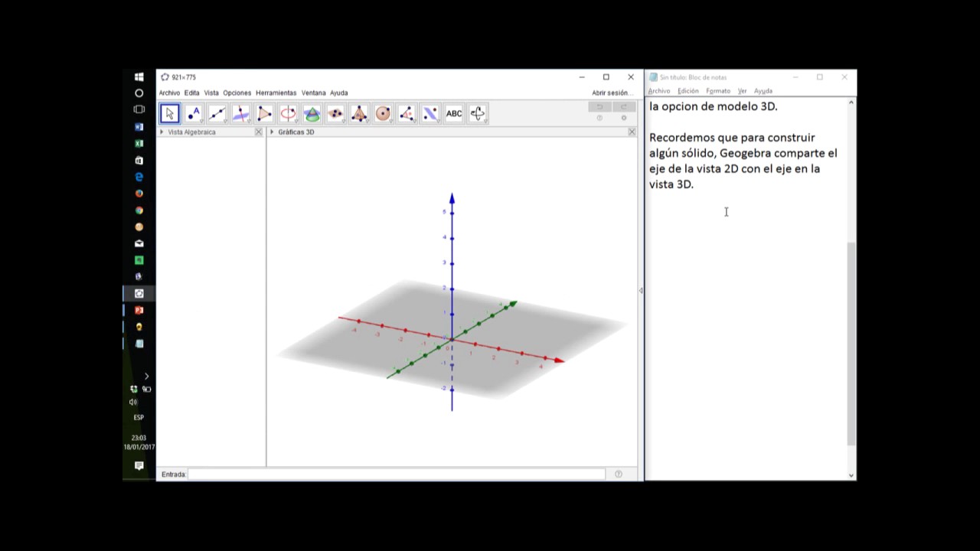Open the Vista menu in GeoGebra
Image resolution: width=980 pixels, height=551 pixels.
(211, 93)
